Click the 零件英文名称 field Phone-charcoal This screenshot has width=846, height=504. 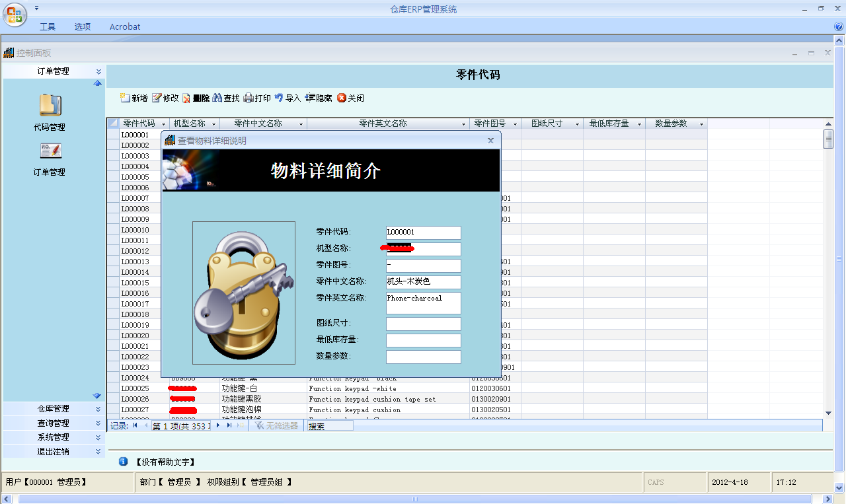click(423, 303)
